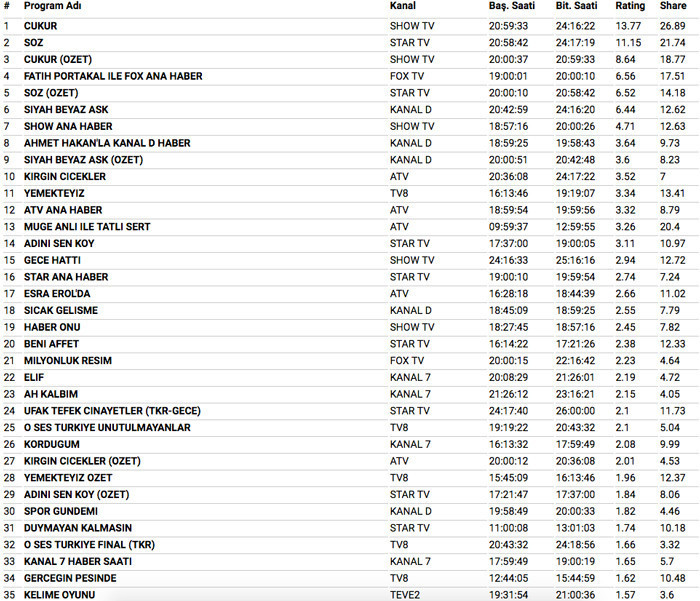
Task: Select 'STAR ANA HABER' program name
Action: 66,277
